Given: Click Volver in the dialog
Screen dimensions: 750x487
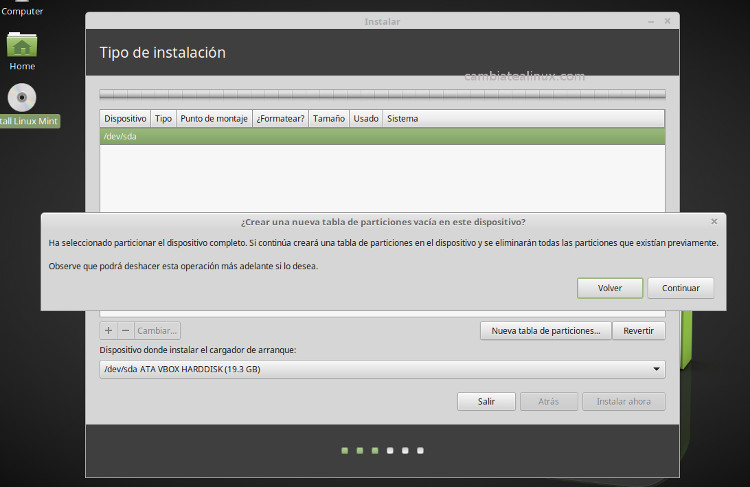Looking at the screenshot, I should (x=610, y=288).
